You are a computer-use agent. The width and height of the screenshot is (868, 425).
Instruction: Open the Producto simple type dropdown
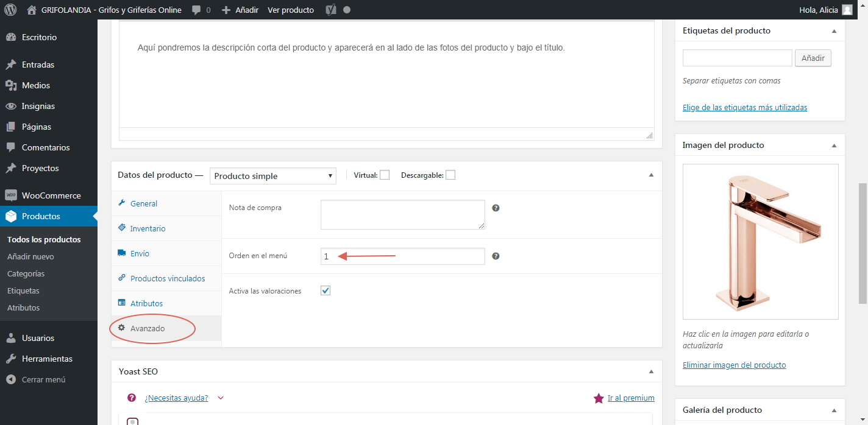click(x=272, y=176)
